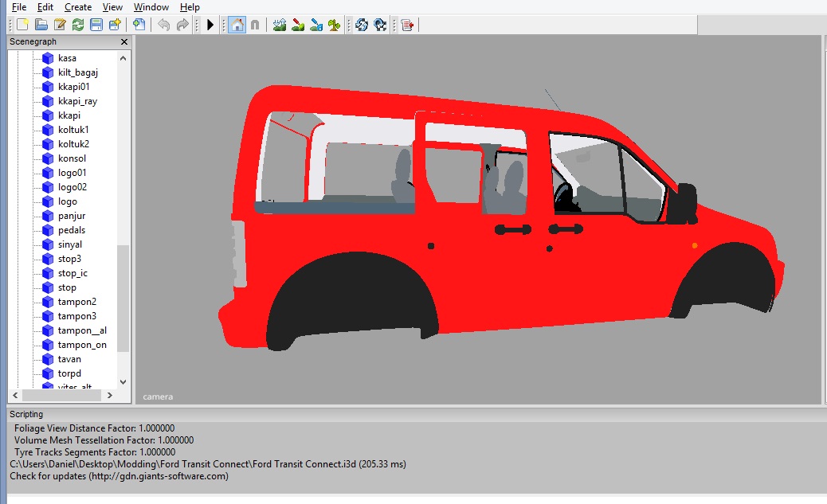
Task: Open the Help menu
Action: click(x=190, y=7)
